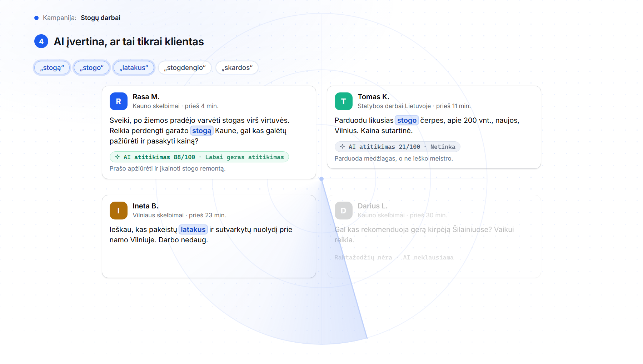Click Ineta B. brown avatar icon
643x364 pixels.
point(119,211)
